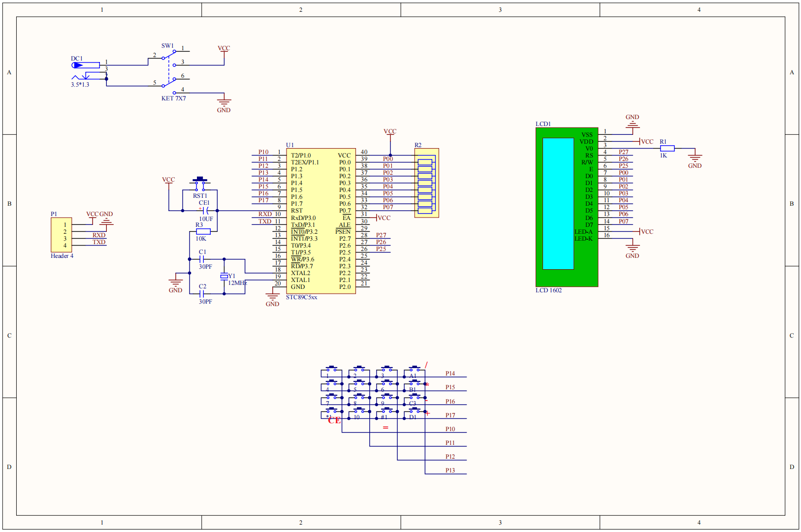
Task: Select the P27 net label at LCD pin 4
Action: pos(623,152)
